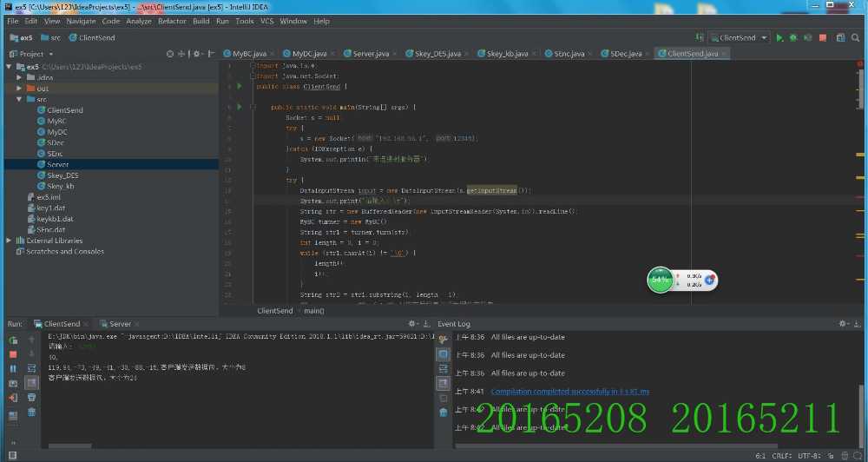Screen dimensions: 868x462
Task: Open Search Everywhere magnifier icon
Action: coord(856,37)
